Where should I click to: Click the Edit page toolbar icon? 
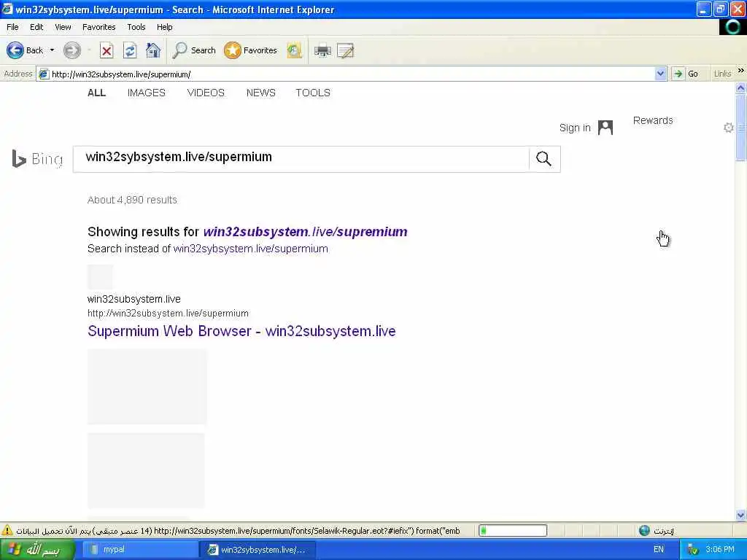coord(345,50)
